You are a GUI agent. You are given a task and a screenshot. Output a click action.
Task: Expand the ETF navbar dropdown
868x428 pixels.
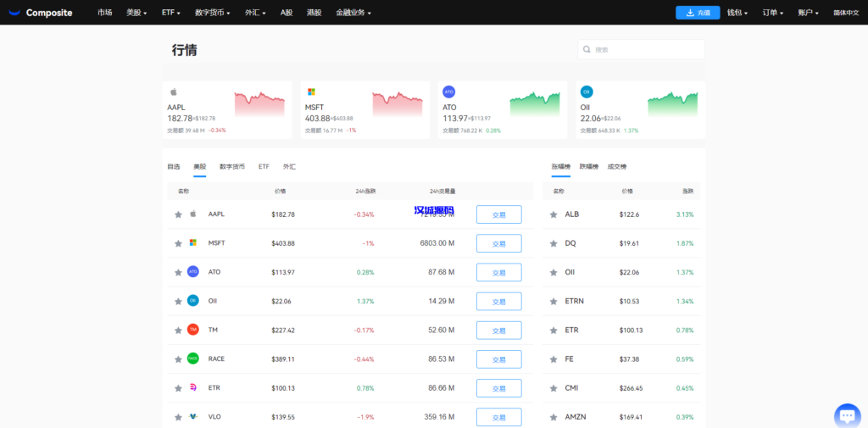(x=171, y=12)
